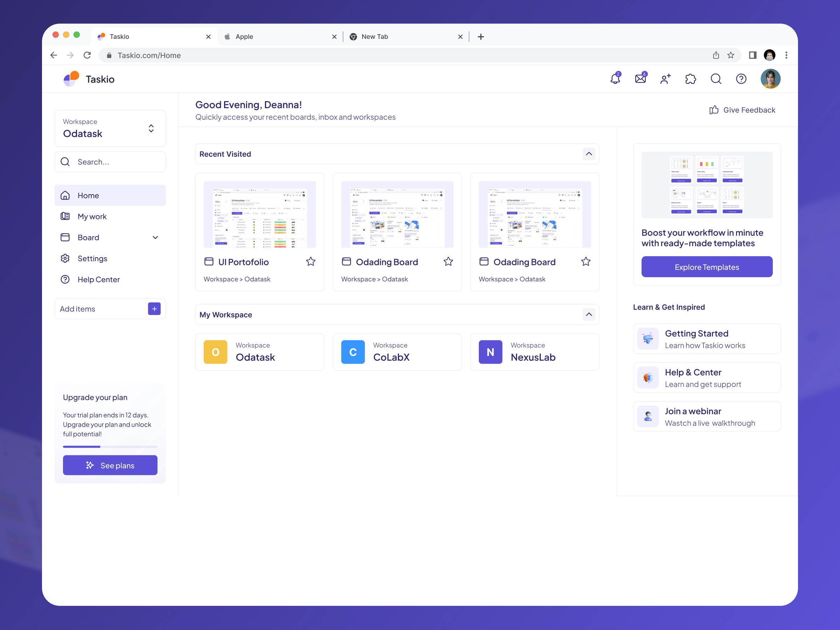Open the CoLabX workspace card
The image size is (840, 630).
click(397, 352)
